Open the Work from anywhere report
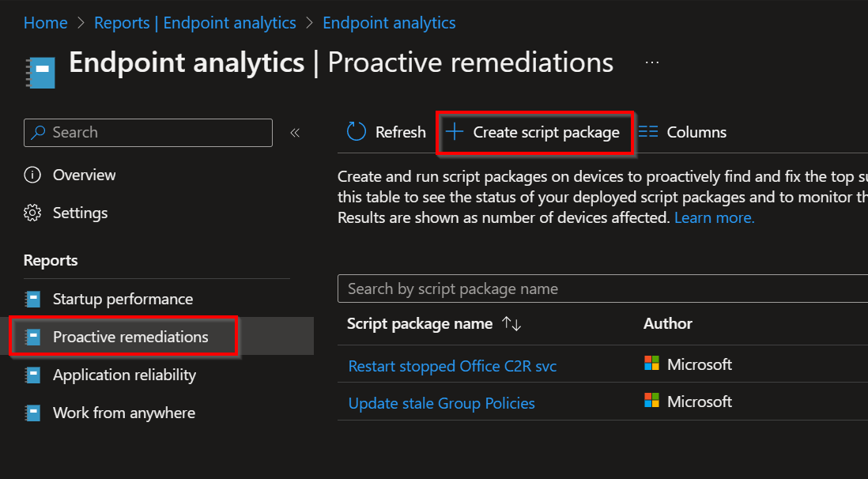This screenshot has height=479, width=868. tap(124, 413)
